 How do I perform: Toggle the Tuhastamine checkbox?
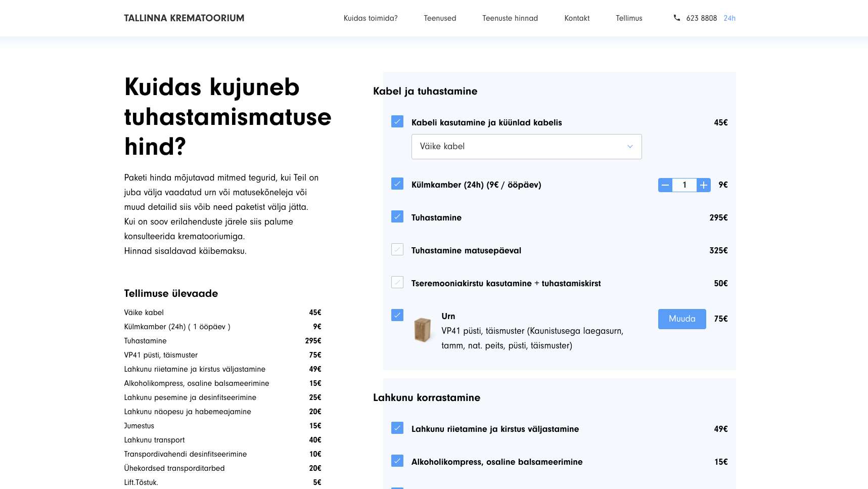click(397, 217)
